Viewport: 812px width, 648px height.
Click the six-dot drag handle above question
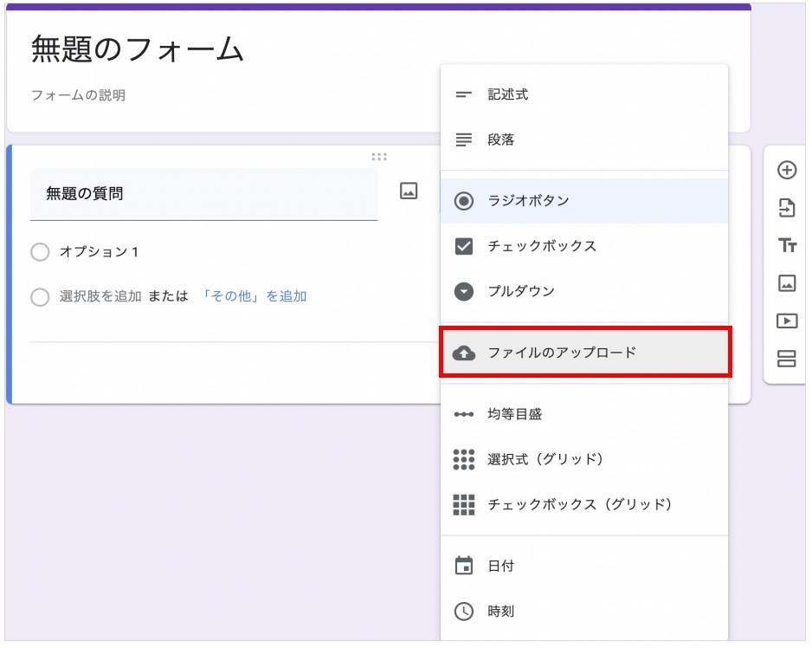coord(379,157)
